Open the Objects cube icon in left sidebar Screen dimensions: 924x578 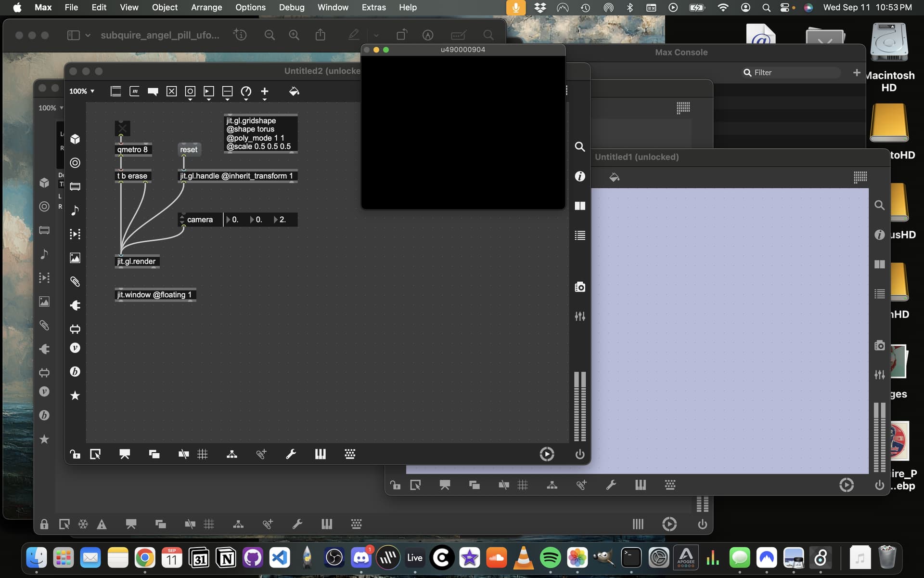(75, 139)
